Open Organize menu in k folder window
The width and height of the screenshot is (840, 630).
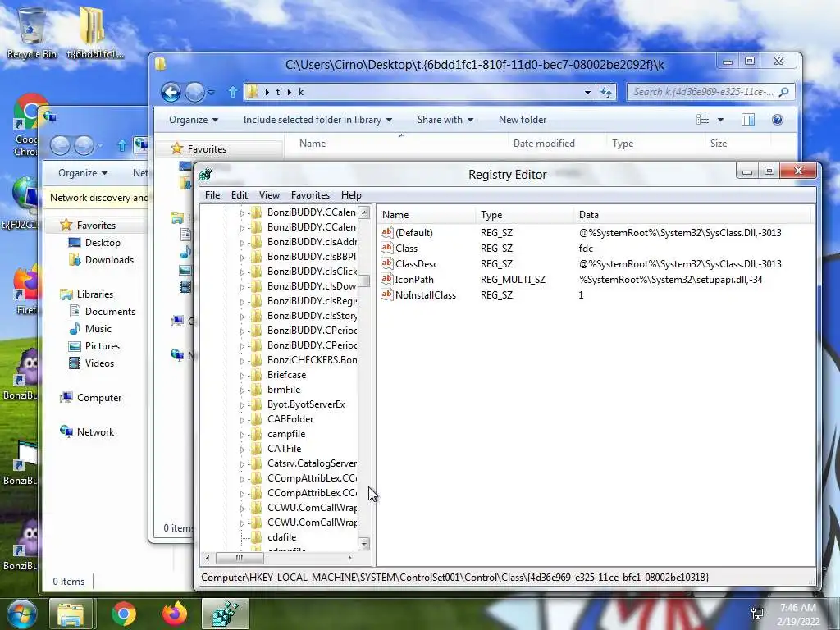pos(194,120)
